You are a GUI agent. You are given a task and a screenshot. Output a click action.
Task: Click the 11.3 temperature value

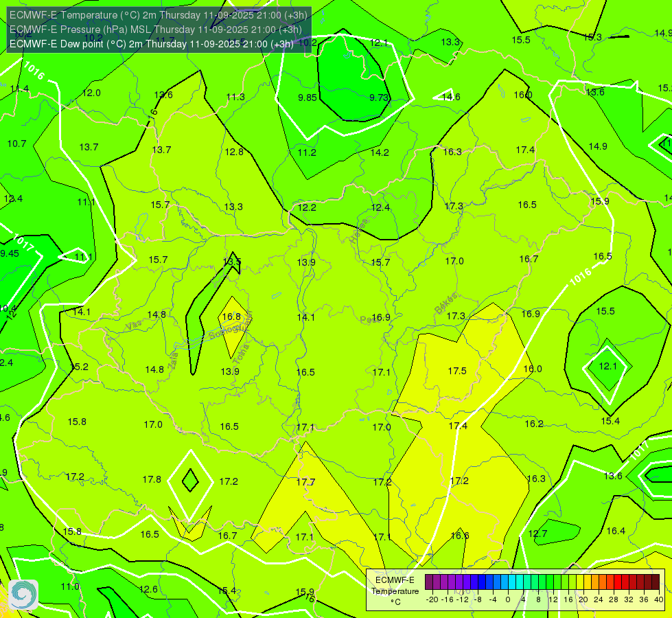235,97
